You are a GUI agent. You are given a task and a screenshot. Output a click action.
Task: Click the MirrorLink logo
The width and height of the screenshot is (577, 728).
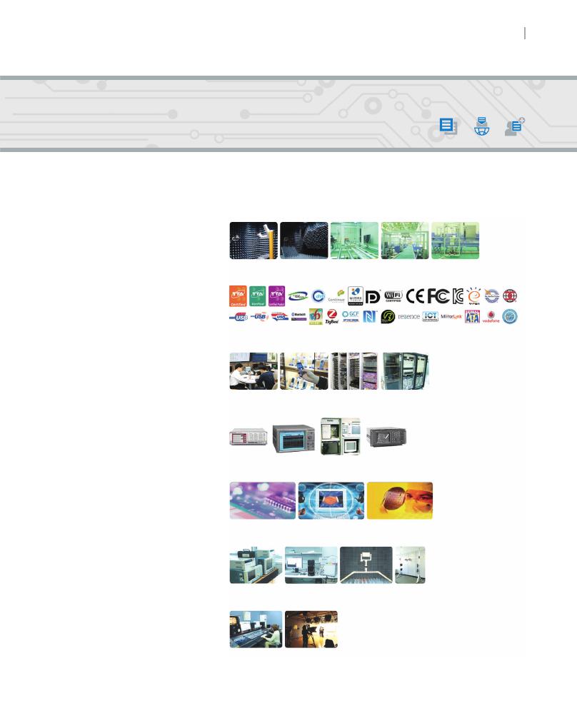[451, 317]
